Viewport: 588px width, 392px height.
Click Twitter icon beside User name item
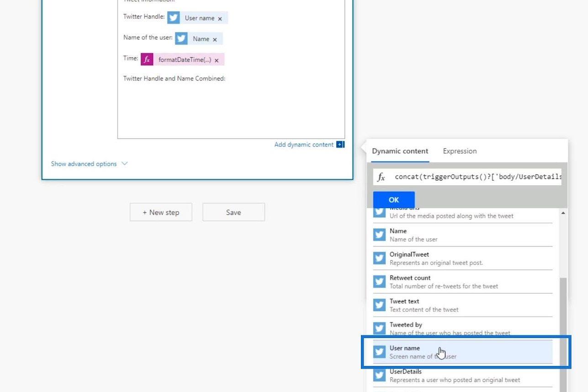(x=379, y=351)
